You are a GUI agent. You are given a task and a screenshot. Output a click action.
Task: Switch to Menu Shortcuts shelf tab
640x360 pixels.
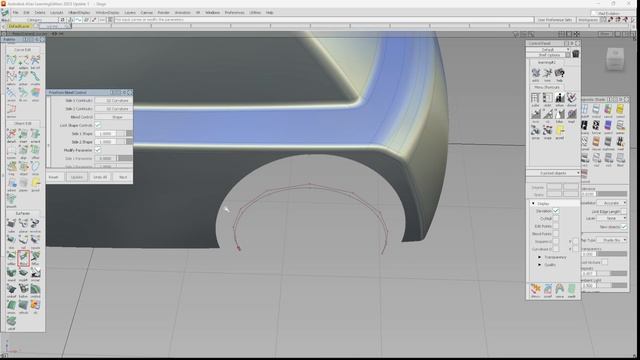547,87
